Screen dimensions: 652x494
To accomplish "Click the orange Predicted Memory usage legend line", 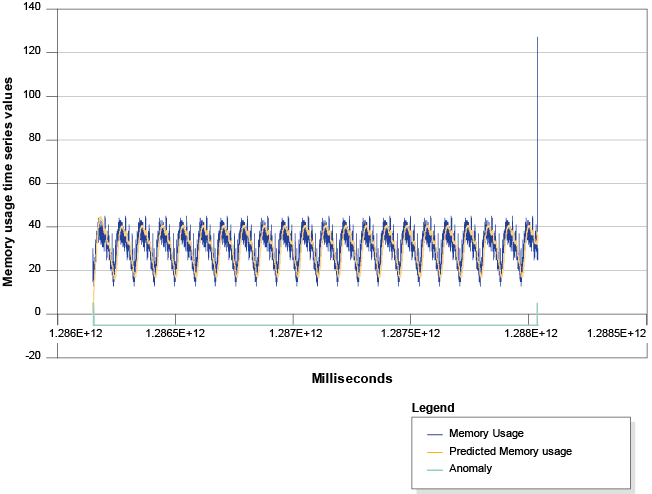I will coord(435,451).
